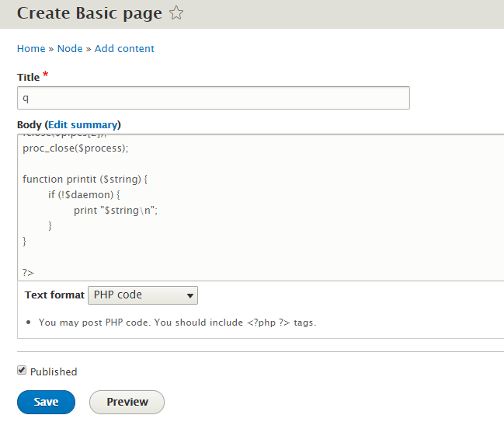Open the Edit summary link

click(x=84, y=125)
